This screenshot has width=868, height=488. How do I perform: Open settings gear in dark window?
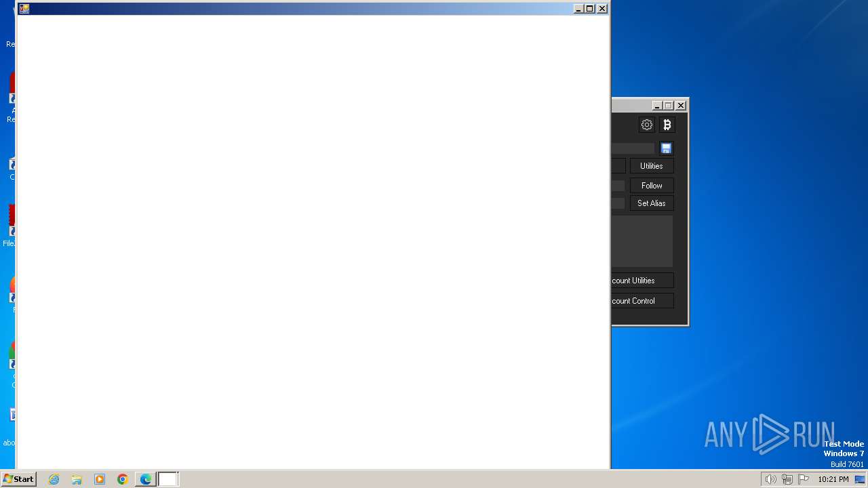(647, 125)
